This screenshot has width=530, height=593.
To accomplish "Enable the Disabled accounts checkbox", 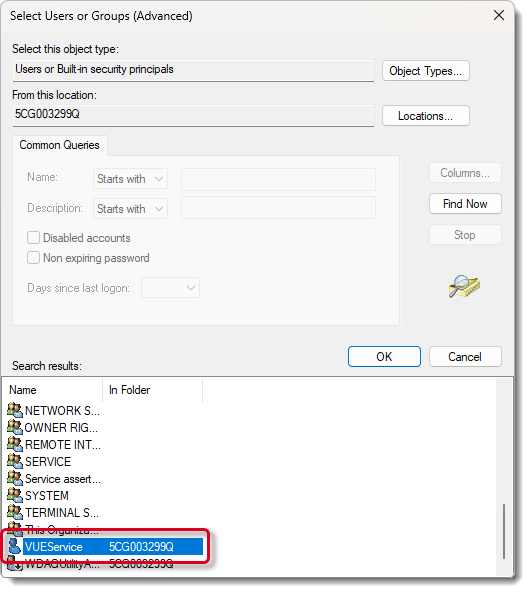I will click(33, 238).
